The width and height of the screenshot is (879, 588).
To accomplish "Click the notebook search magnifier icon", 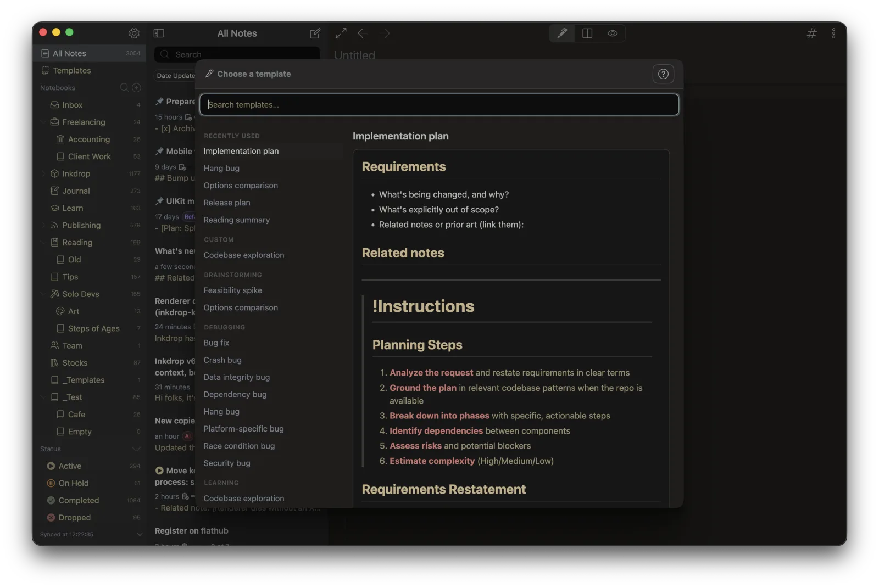I will pos(124,88).
